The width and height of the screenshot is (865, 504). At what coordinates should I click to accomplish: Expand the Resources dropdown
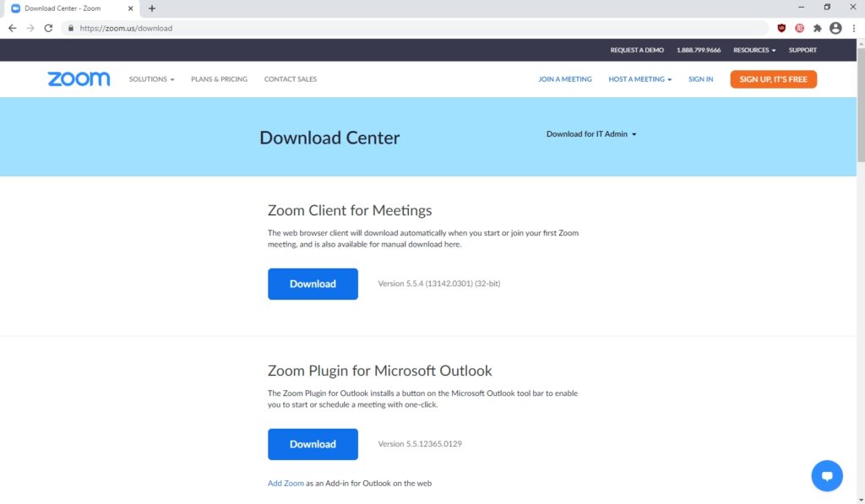click(754, 50)
